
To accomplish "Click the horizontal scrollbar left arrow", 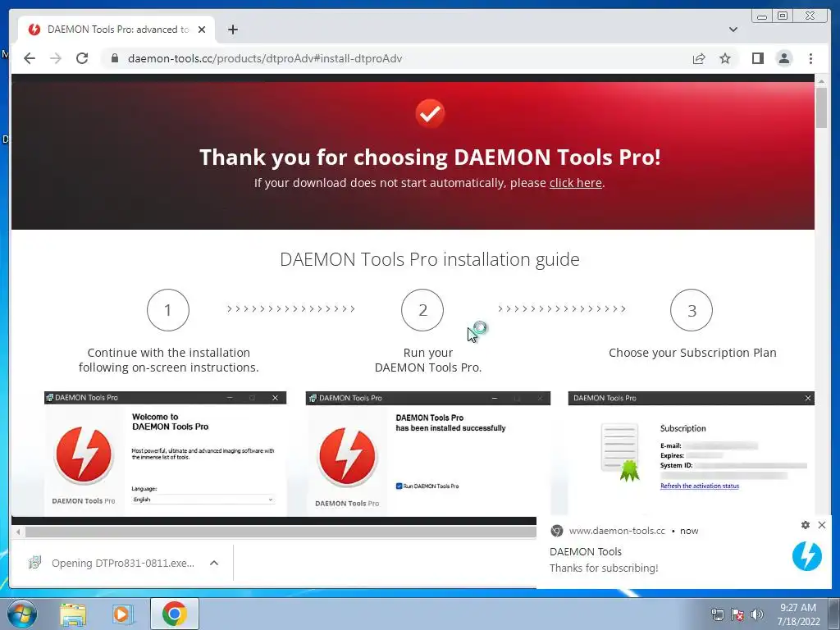I will point(18,532).
